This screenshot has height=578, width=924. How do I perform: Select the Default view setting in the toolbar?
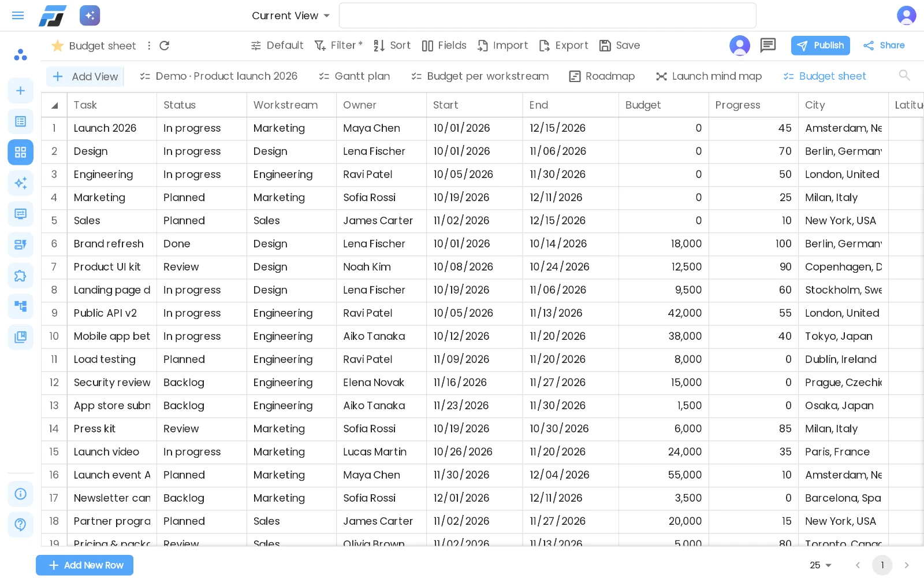tap(277, 46)
